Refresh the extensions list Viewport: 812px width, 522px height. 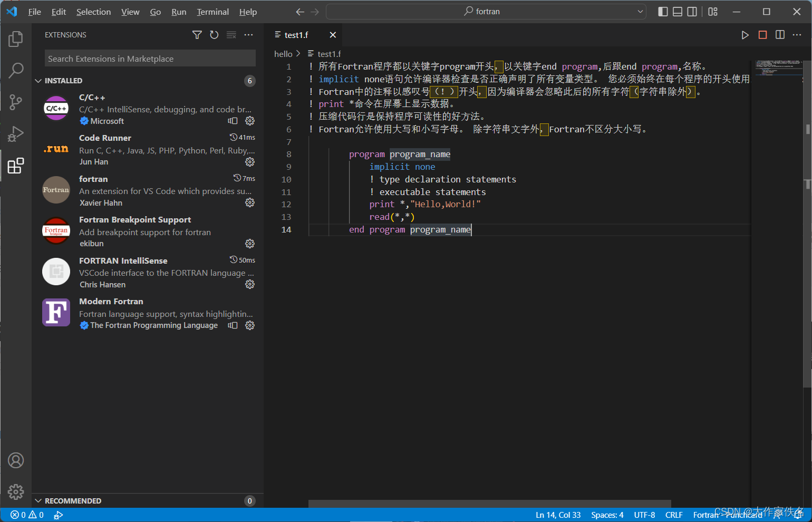pos(214,35)
